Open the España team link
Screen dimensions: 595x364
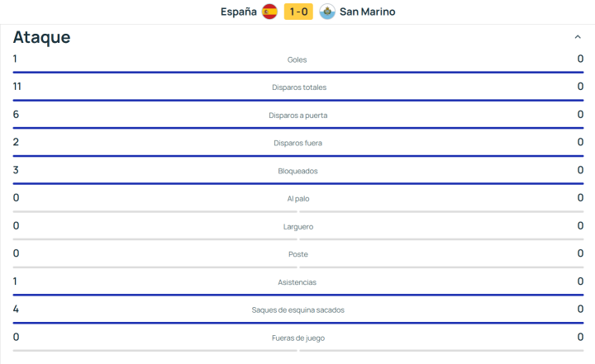[239, 12]
